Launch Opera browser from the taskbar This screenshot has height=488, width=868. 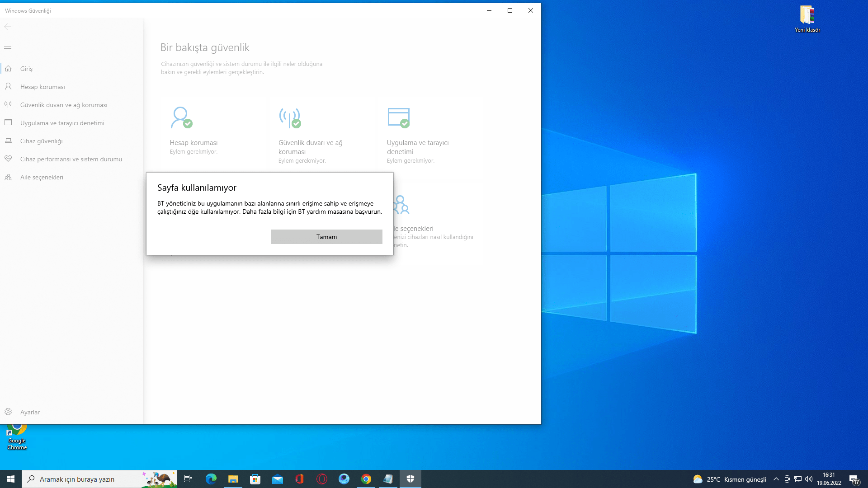pyautogui.click(x=322, y=479)
